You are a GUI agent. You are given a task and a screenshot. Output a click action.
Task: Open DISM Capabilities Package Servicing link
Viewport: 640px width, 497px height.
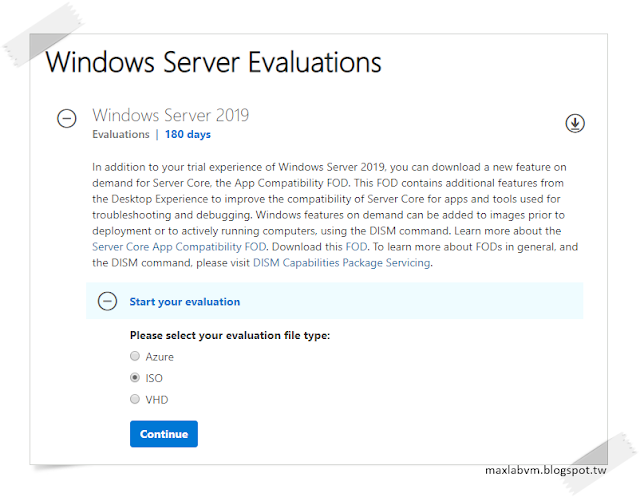pyautogui.click(x=342, y=263)
